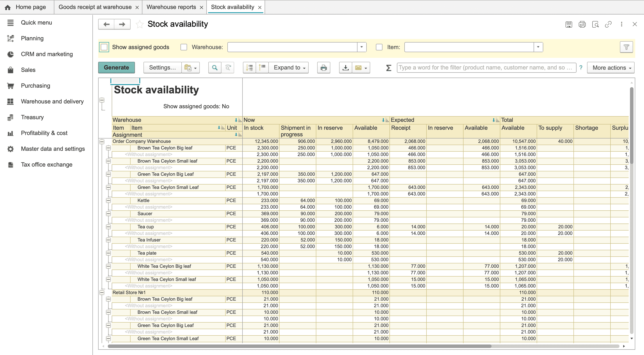Click the filter funnel icon
The image size is (644, 355).
[626, 47]
